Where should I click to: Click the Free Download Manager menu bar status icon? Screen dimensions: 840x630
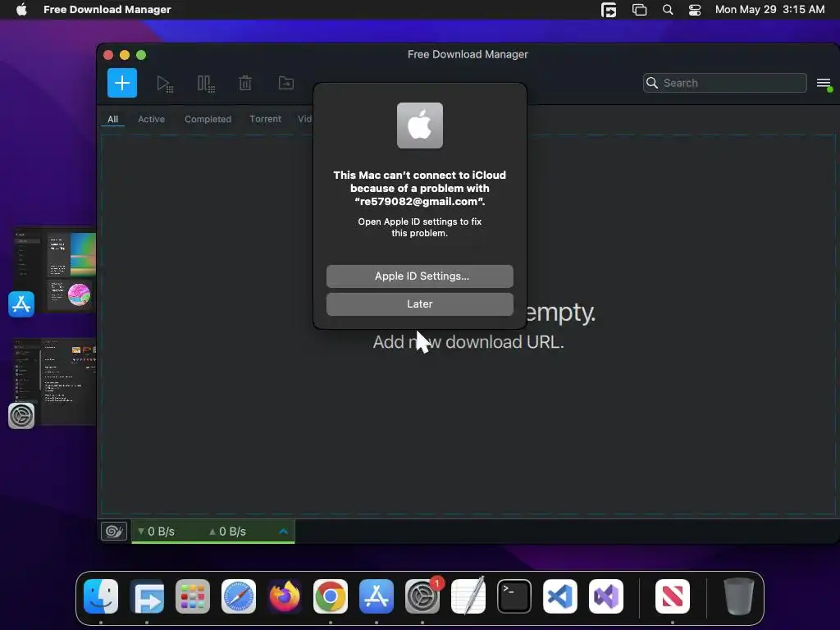609,10
